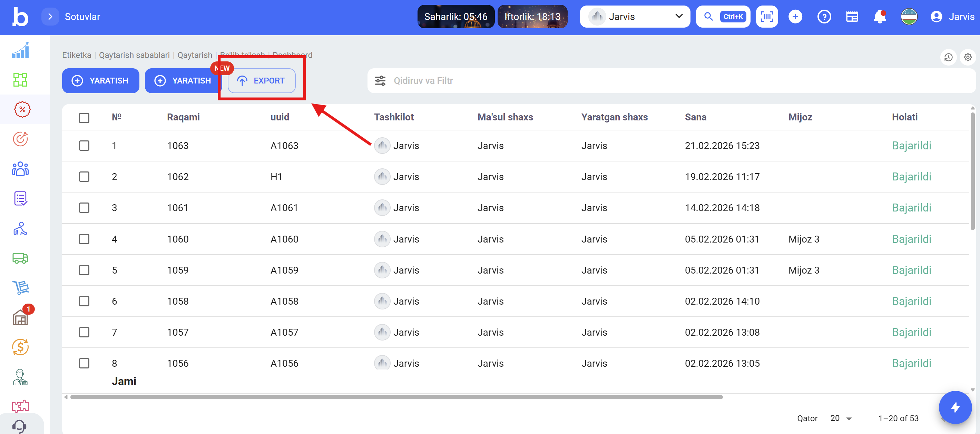Viewport: 980px width, 434px height.
Task: Select checkbox for row 1063
Action: coord(84,146)
